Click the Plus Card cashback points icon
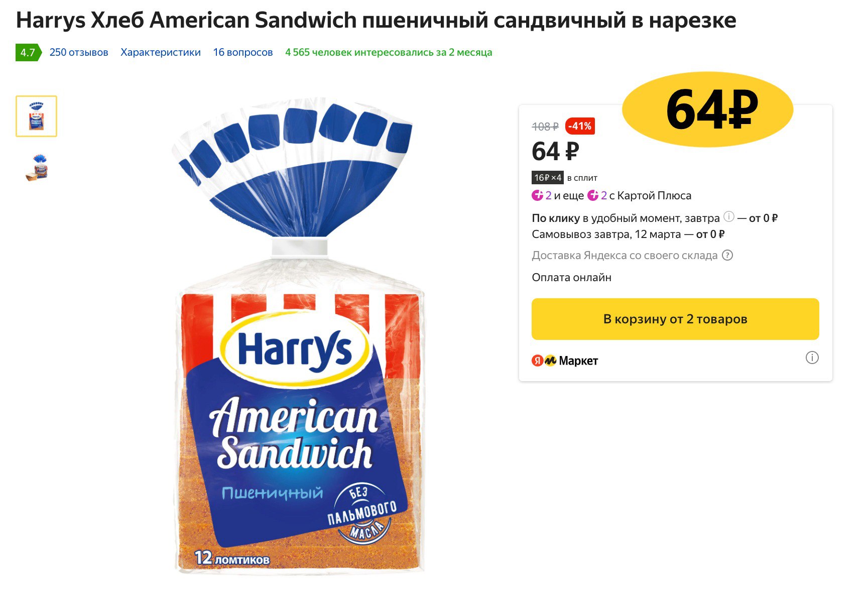Viewport: 868px width, 592px height. pos(593,195)
